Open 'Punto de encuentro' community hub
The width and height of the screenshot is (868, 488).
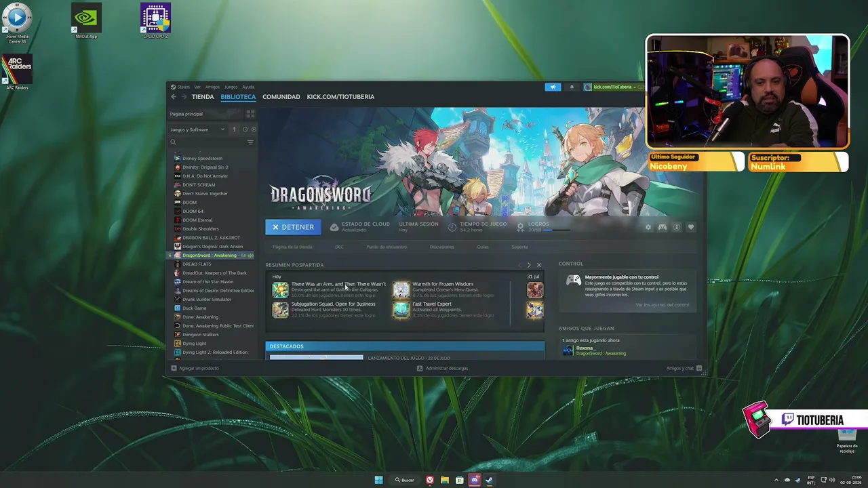click(x=387, y=247)
